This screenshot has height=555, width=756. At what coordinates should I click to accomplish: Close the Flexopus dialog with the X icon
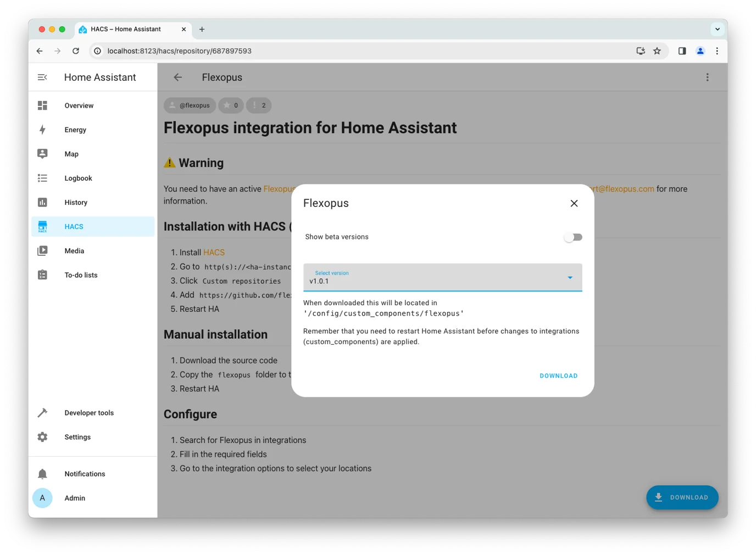[574, 203]
